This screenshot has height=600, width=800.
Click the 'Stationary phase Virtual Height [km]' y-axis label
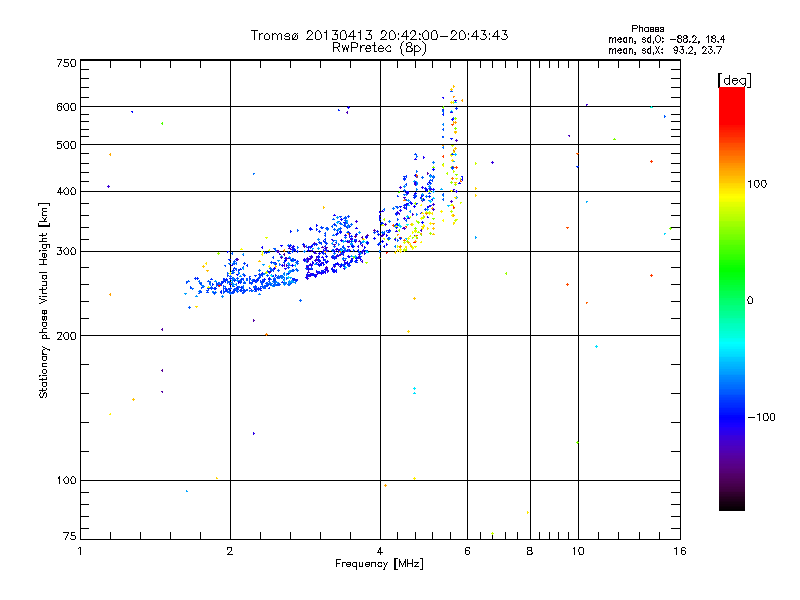44,300
